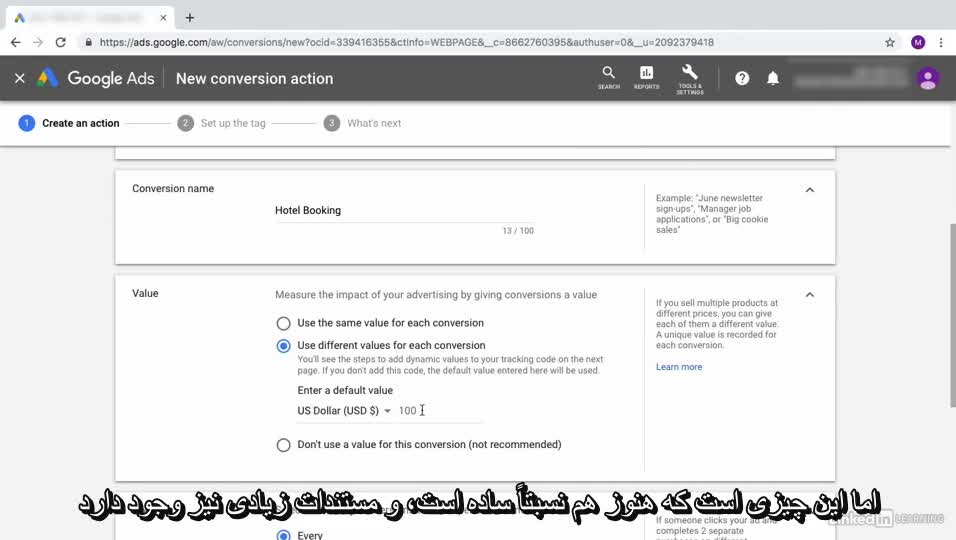Select Use the same value for each conversion
The image size is (956, 540).
[x=284, y=323]
